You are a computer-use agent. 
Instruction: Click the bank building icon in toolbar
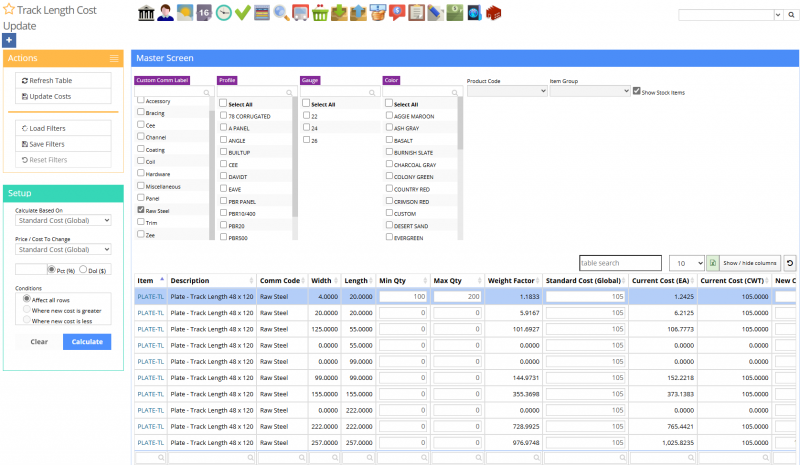tap(144, 13)
